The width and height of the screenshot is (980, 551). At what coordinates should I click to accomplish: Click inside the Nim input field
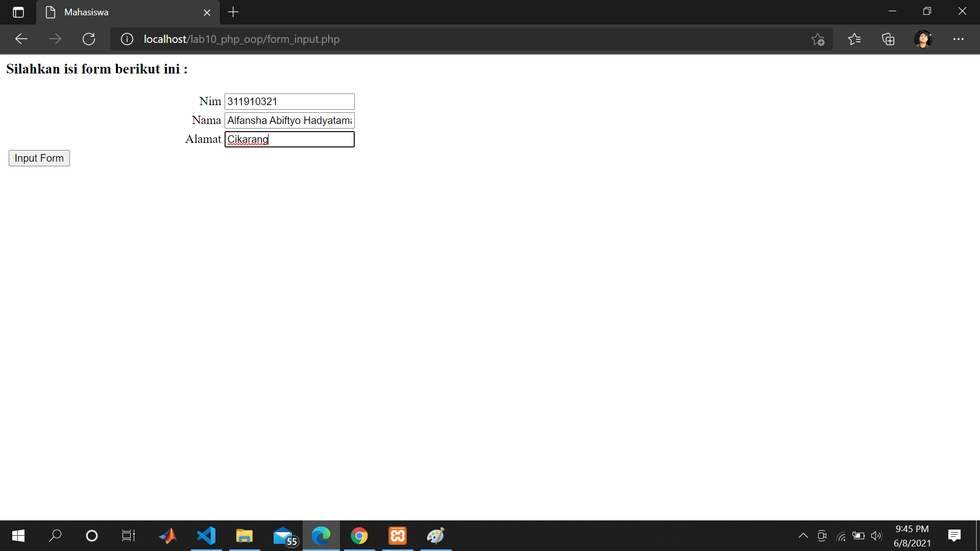[x=289, y=101]
